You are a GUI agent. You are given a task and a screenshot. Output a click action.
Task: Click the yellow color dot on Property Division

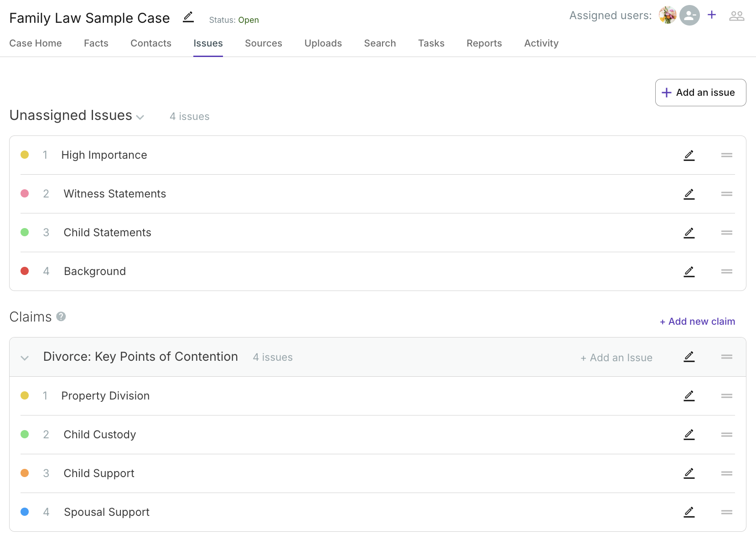(25, 396)
